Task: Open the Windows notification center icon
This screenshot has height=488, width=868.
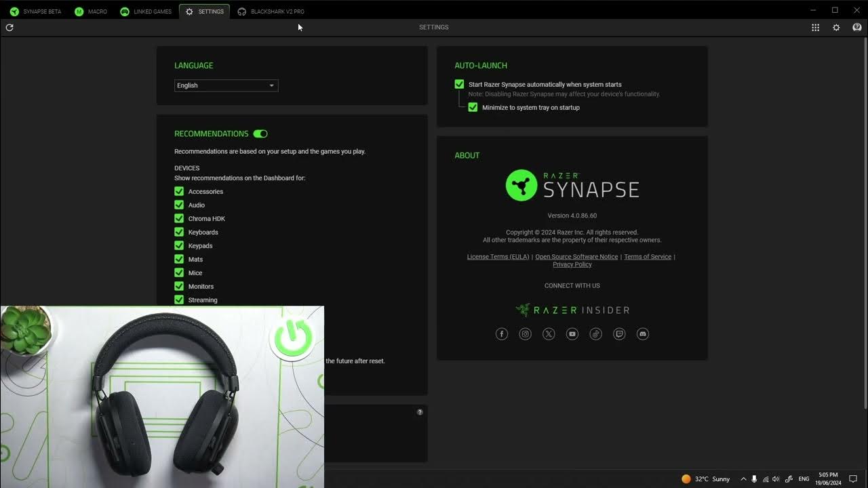Action: 853,479
